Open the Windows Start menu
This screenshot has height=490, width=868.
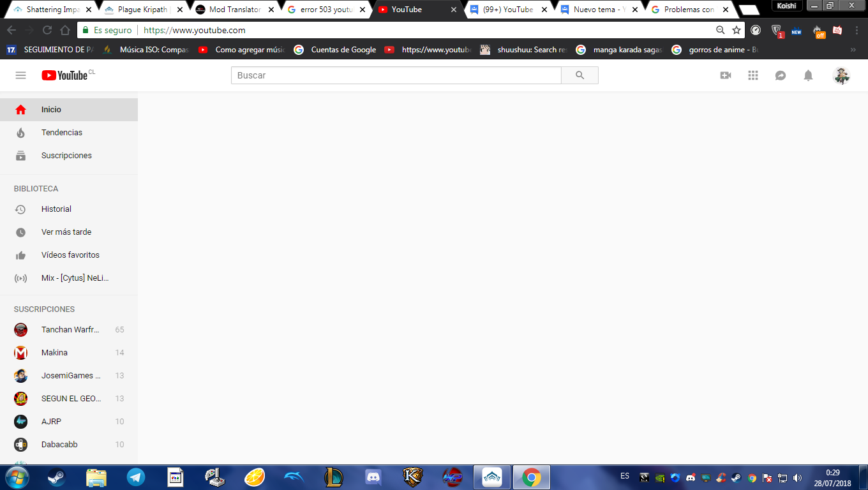click(x=17, y=477)
